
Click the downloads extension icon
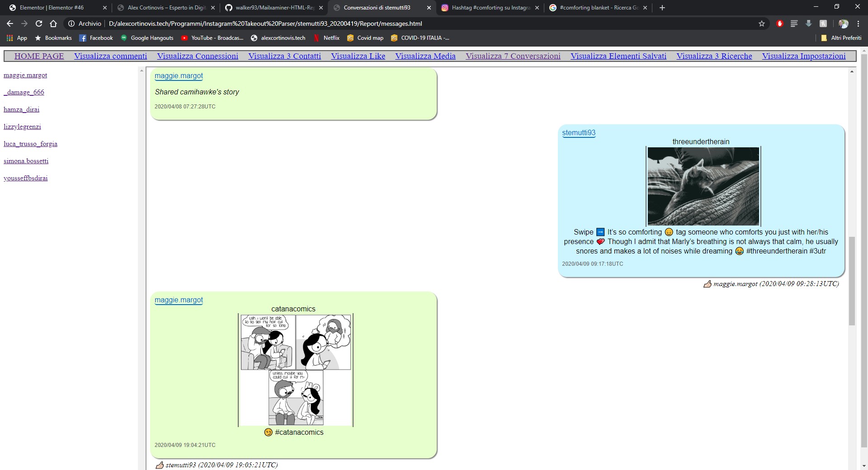(809, 23)
